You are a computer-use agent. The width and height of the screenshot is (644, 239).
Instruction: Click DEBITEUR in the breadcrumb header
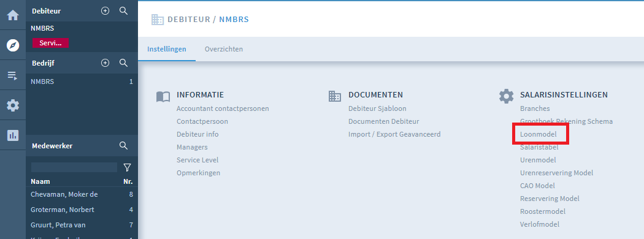[x=188, y=19]
